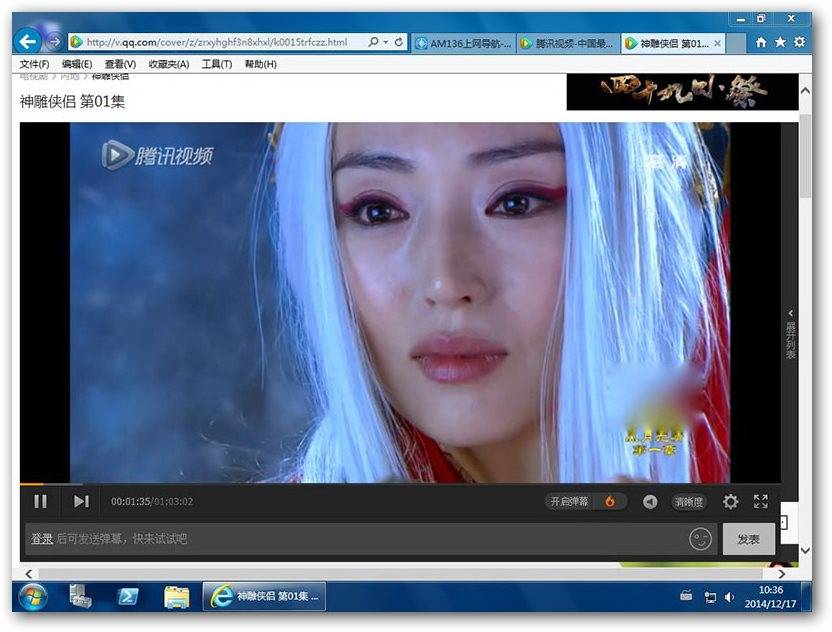This screenshot has width=832, height=632.
Task: Click the v.qq.com address bar
Action: click(218, 42)
